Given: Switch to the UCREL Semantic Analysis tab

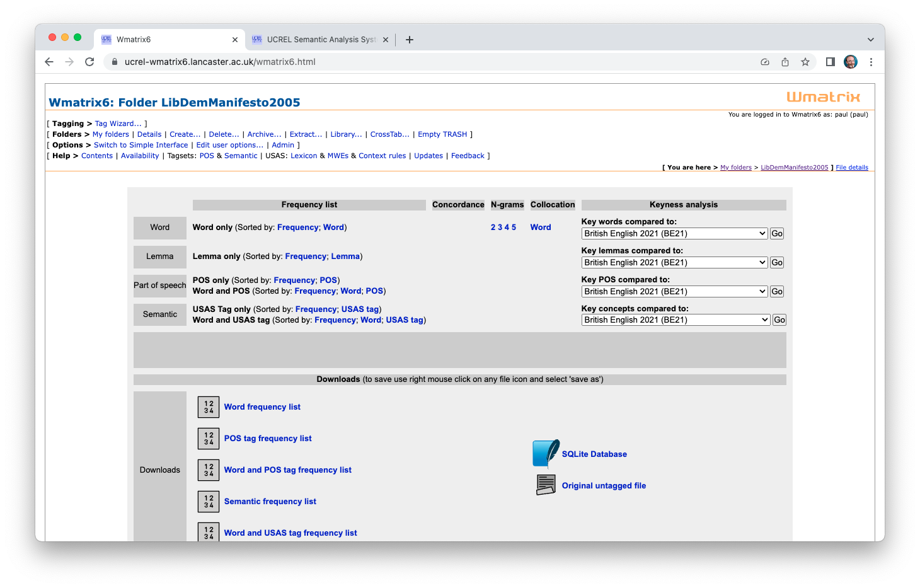Looking at the screenshot, I should (321, 40).
